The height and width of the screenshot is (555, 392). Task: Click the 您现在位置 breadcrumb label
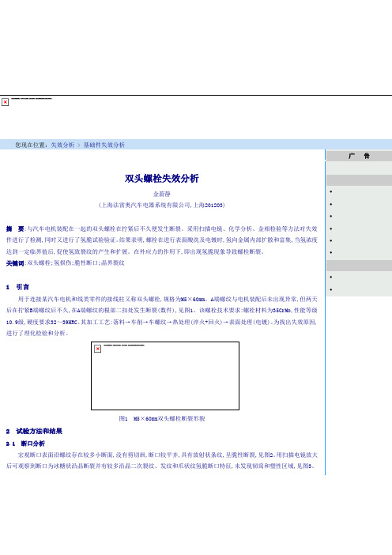(x=31, y=145)
